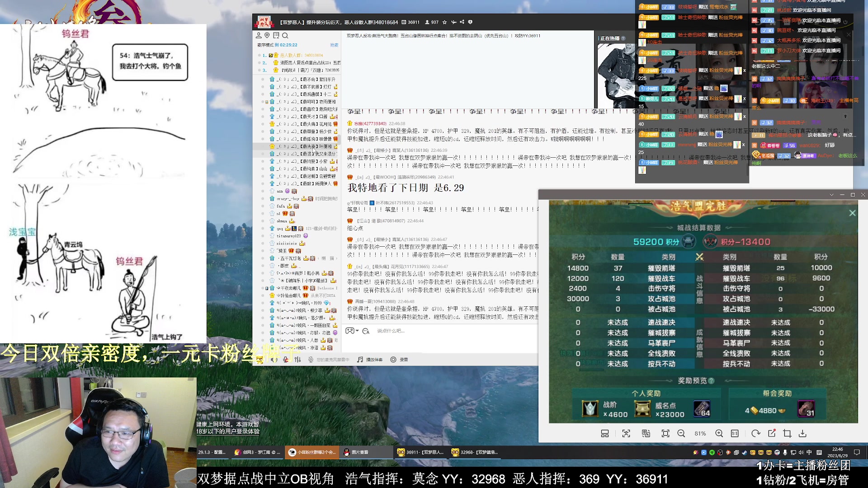Open the game controller menu in chat input

pos(352,331)
